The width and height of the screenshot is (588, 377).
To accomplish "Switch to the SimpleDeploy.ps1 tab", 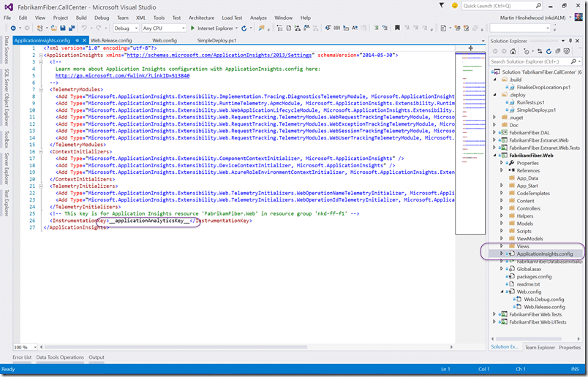I will (216, 40).
